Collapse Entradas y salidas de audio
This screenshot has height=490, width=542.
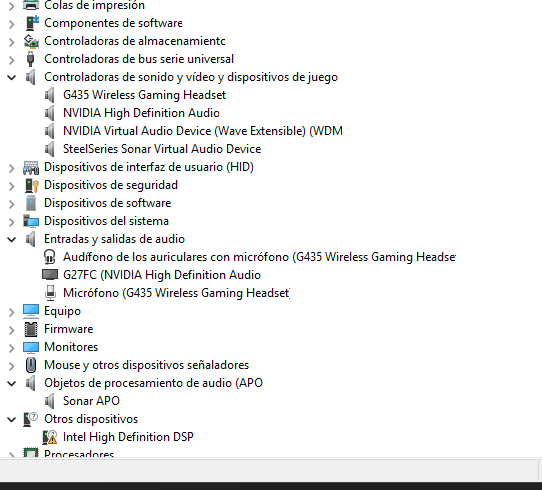point(11,239)
